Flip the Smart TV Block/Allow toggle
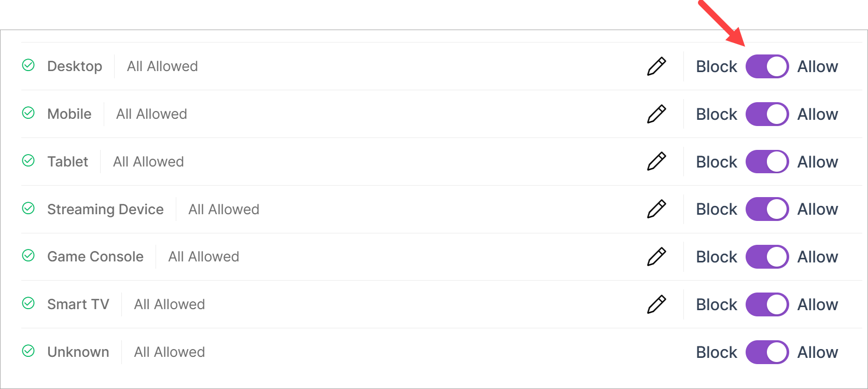 click(x=767, y=304)
